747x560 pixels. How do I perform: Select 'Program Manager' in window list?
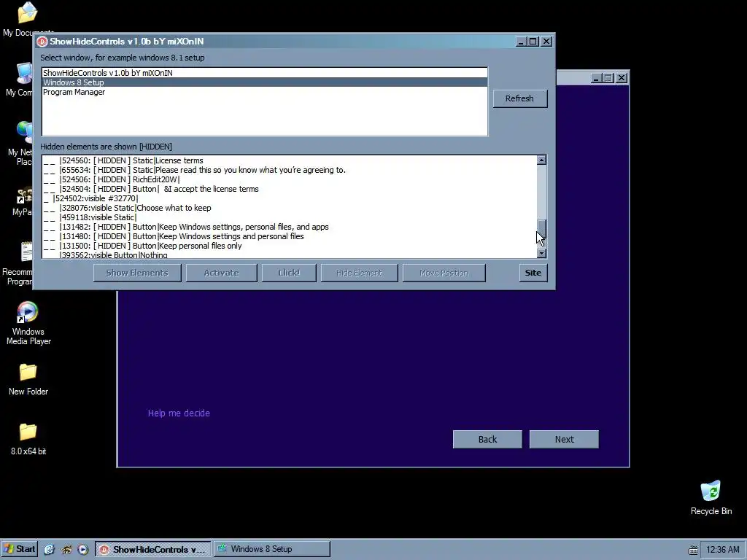[x=264, y=92]
